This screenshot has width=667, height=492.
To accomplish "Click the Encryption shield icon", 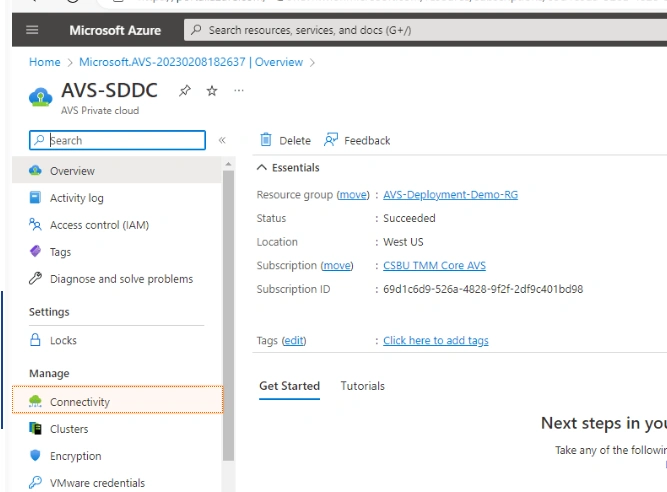I will click(x=35, y=455).
